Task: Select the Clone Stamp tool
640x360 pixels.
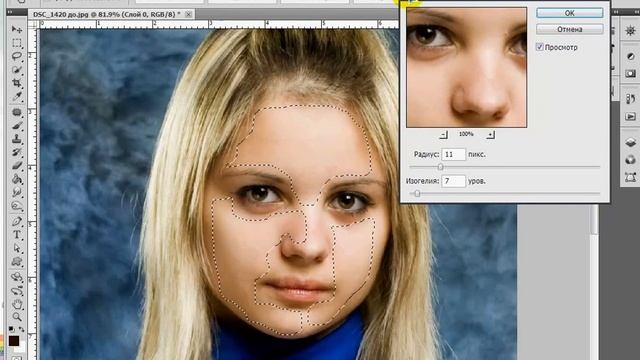Action: [x=17, y=139]
